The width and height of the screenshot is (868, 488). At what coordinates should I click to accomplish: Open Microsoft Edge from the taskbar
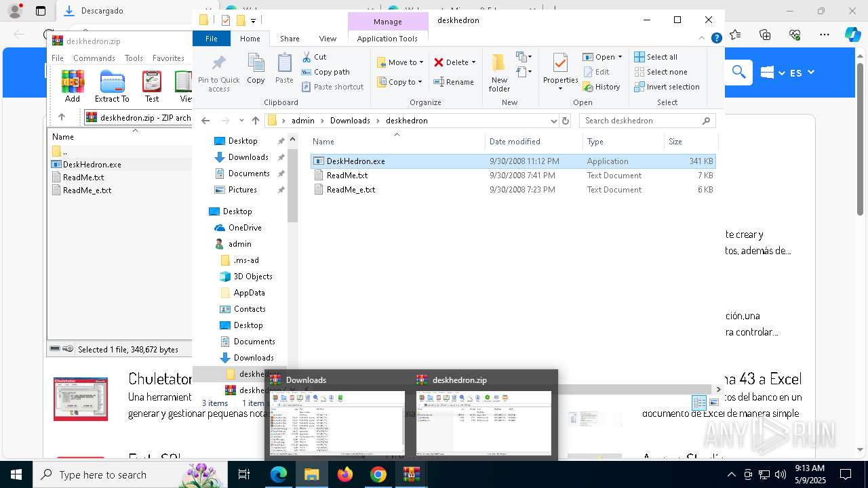pos(279,474)
